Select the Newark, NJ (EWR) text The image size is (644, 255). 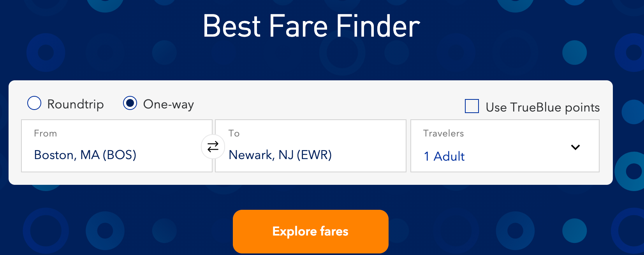click(280, 155)
